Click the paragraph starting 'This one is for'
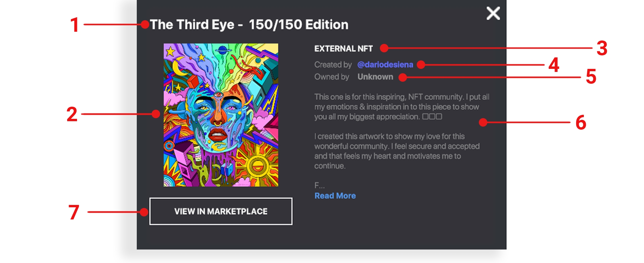 click(398, 107)
